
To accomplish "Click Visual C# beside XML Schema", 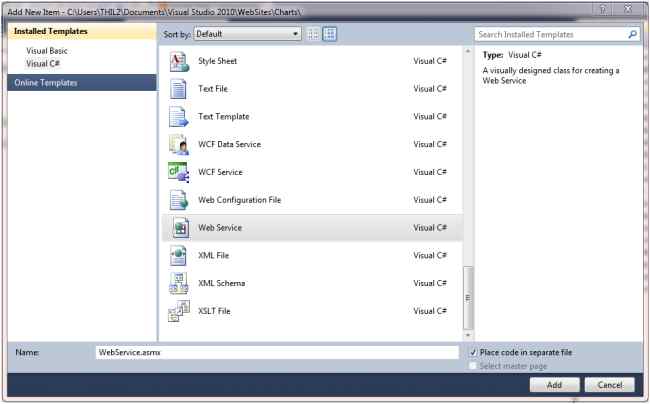I will [x=430, y=283].
